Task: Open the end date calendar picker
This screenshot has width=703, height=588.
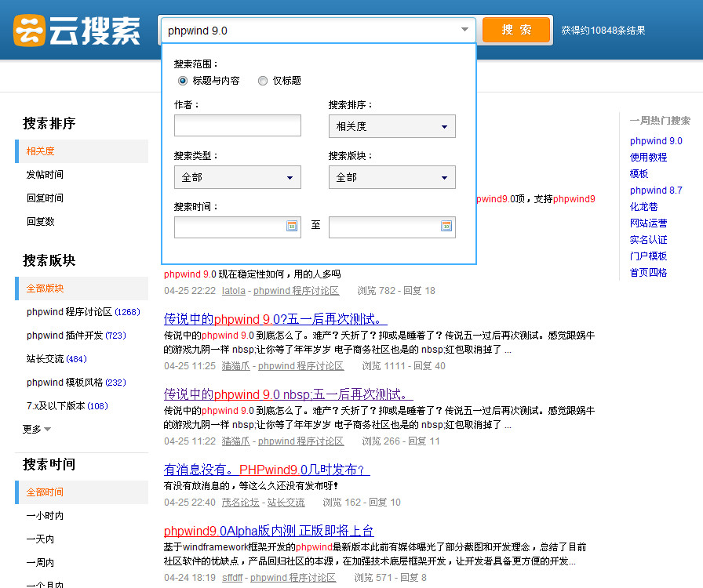Action: [x=446, y=226]
